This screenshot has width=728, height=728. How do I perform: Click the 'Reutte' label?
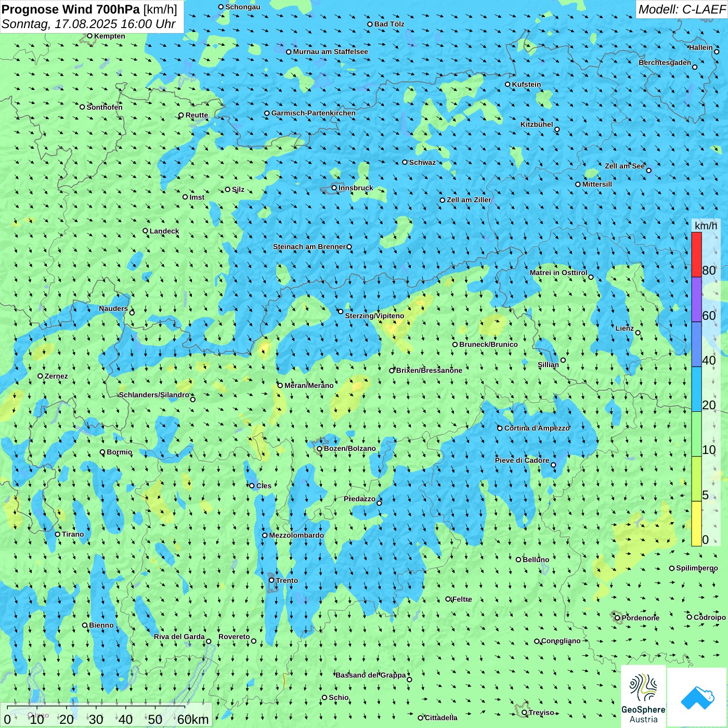[x=197, y=115]
